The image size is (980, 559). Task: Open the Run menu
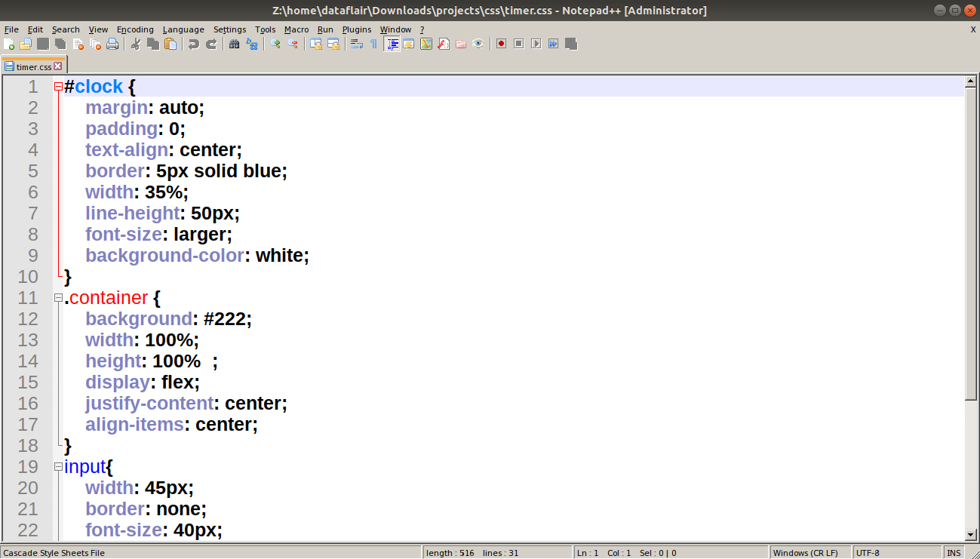(x=325, y=29)
